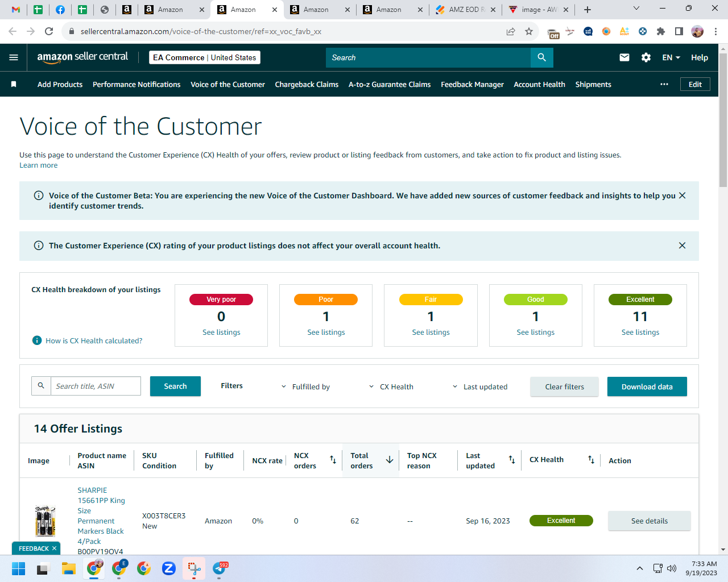Open the Seller Central hamburger menu
This screenshot has width=728, height=582.
point(14,57)
